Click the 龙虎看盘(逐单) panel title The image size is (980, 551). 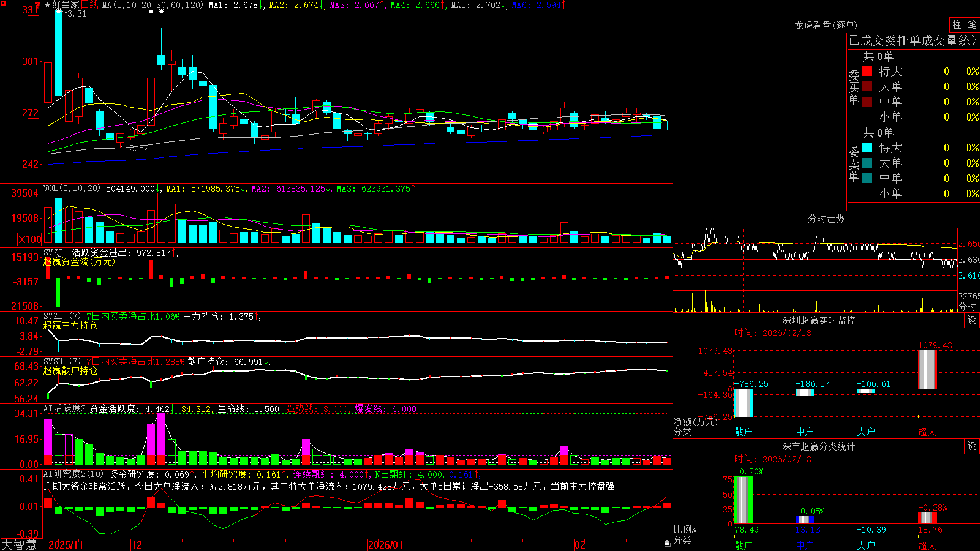coord(826,25)
